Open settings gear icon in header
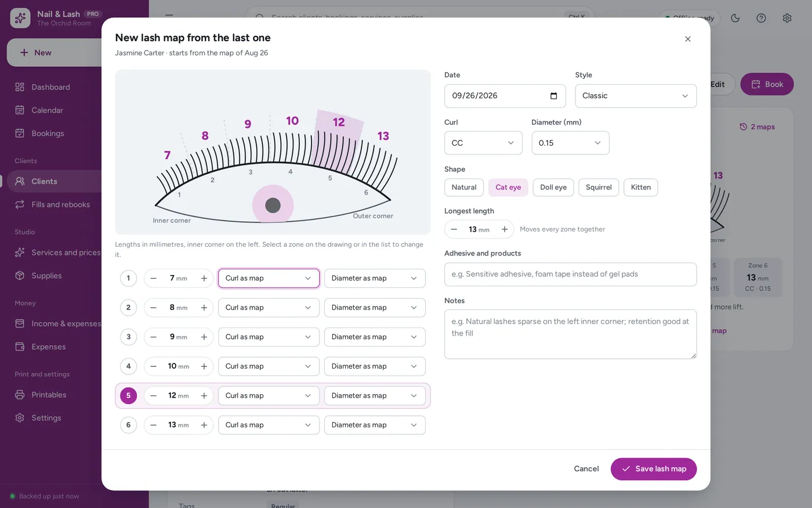 pyautogui.click(x=787, y=18)
